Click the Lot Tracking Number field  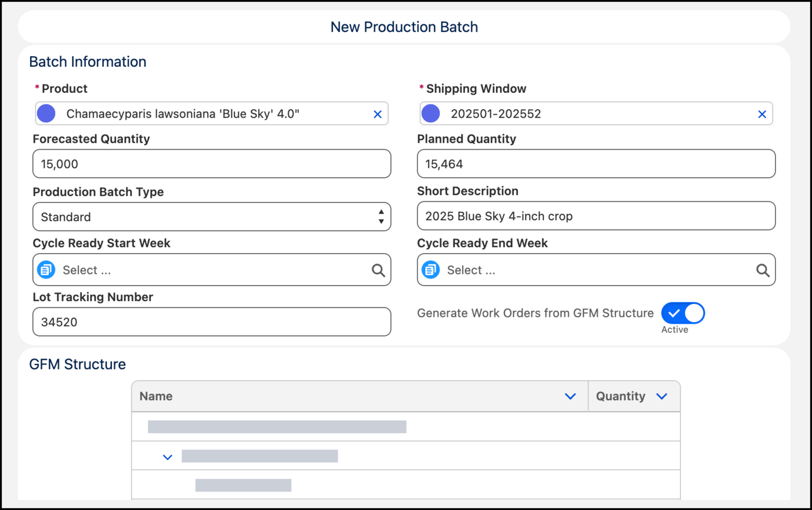[x=212, y=322]
